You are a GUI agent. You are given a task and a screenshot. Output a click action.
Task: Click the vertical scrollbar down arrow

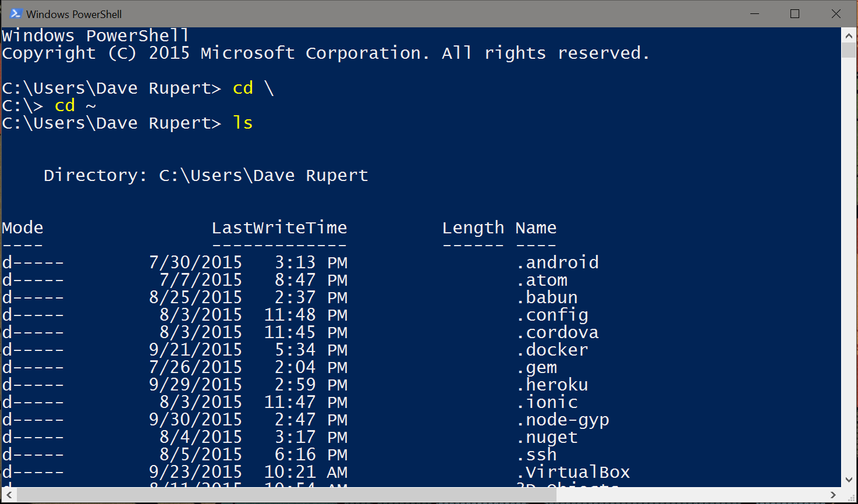click(x=849, y=480)
